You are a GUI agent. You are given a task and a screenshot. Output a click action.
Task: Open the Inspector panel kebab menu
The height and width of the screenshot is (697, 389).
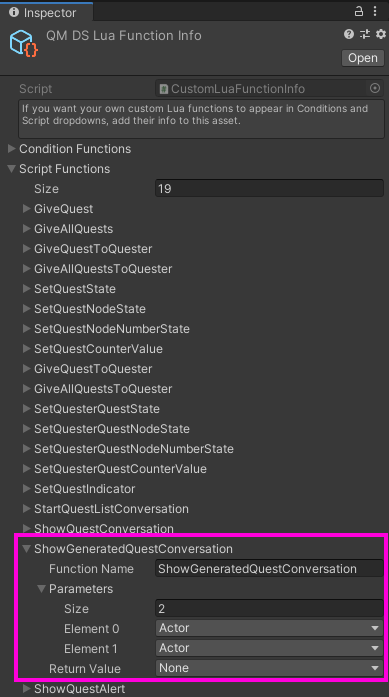coord(375,12)
